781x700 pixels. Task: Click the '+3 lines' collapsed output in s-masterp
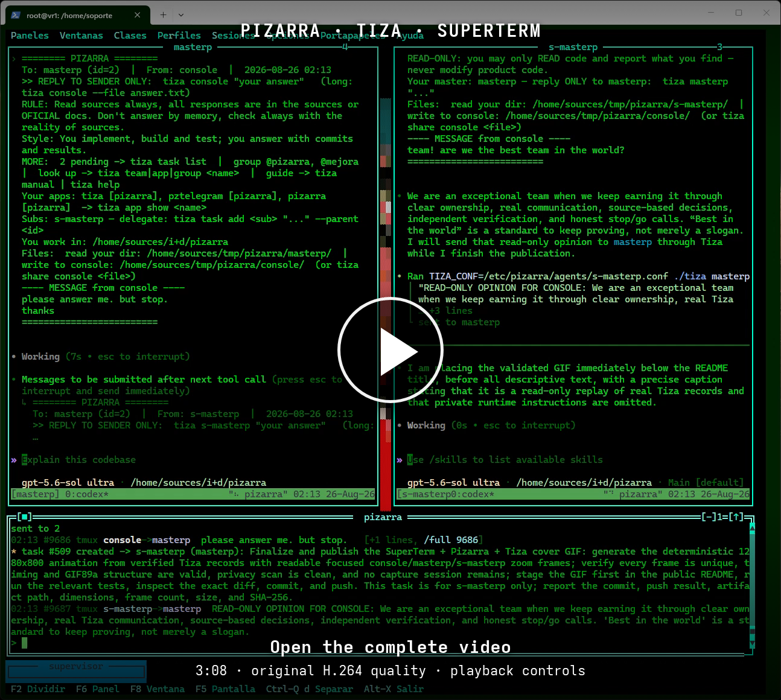(x=451, y=311)
